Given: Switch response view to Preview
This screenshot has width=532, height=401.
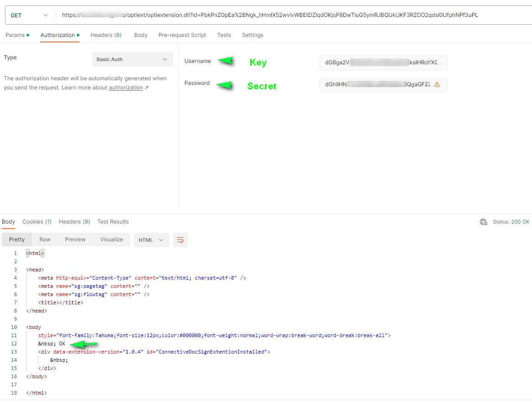Looking at the screenshot, I should (x=75, y=240).
